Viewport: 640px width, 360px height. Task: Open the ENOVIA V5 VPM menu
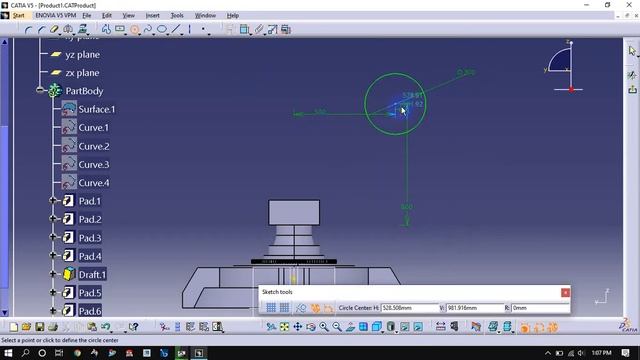tap(56, 16)
